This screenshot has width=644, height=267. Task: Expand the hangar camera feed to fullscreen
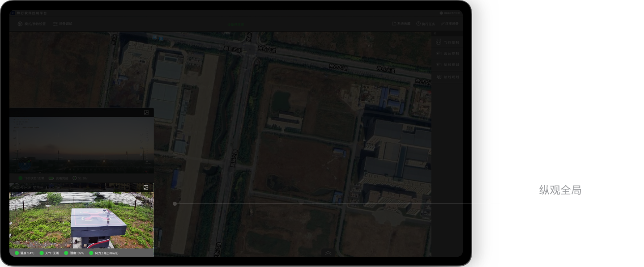[x=146, y=187]
